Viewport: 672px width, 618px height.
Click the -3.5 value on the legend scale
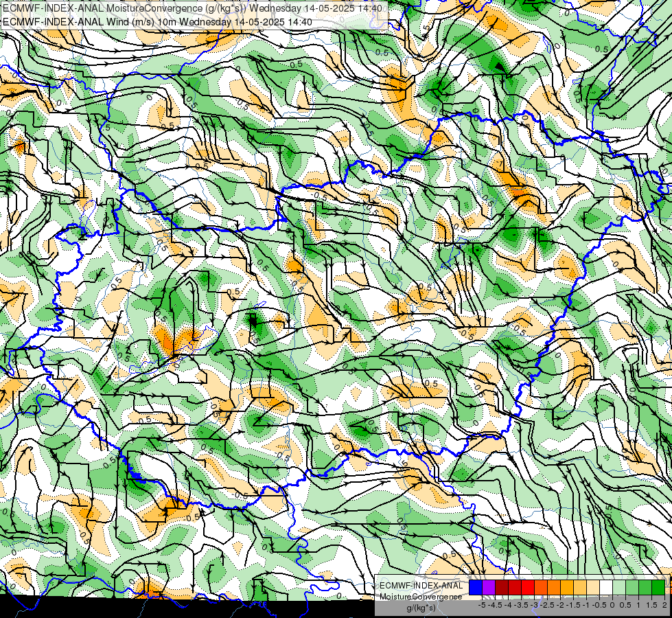point(521,605)
